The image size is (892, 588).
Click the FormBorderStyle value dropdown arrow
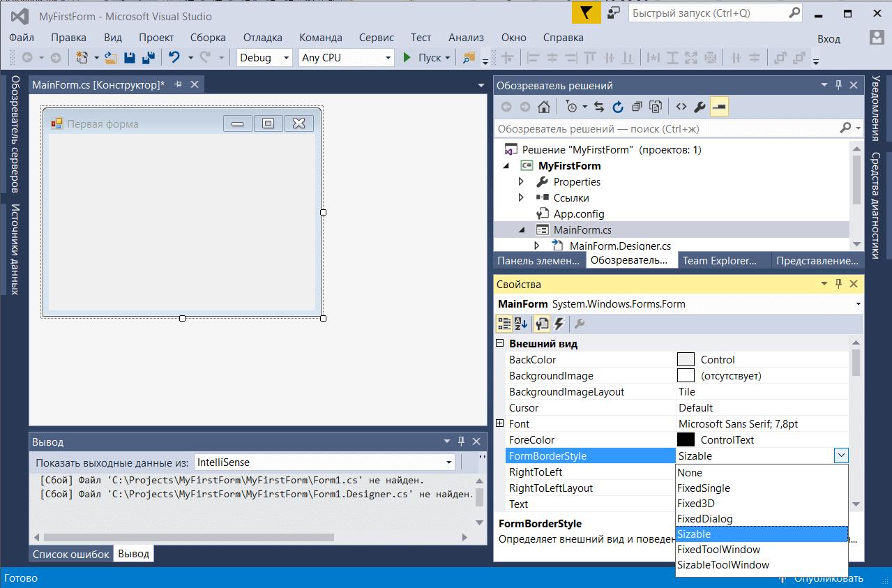[841, 455]
